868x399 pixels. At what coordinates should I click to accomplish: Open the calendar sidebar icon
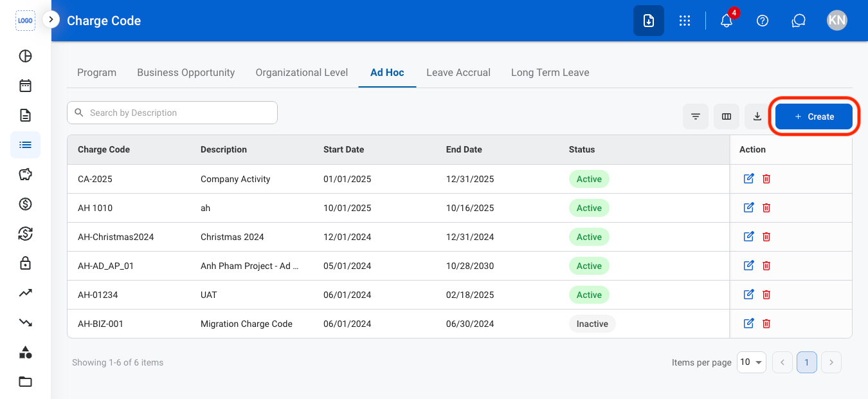[25, 86]
